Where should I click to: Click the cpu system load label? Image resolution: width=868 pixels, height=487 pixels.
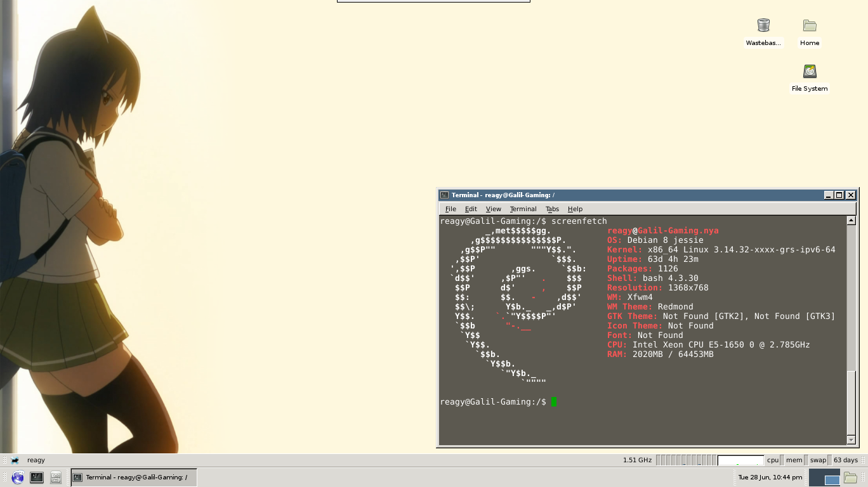[x=772, y=460]
